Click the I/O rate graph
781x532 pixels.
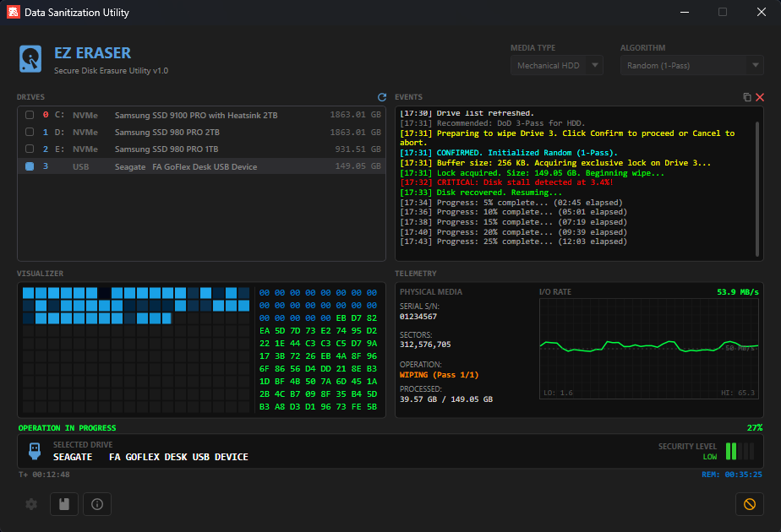(x=649, y=349)
